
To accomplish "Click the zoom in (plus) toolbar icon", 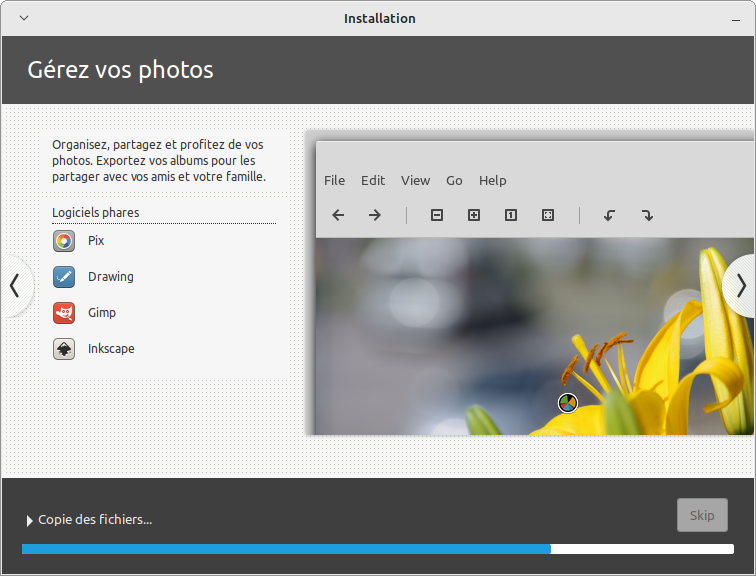I will click(474, 215).
